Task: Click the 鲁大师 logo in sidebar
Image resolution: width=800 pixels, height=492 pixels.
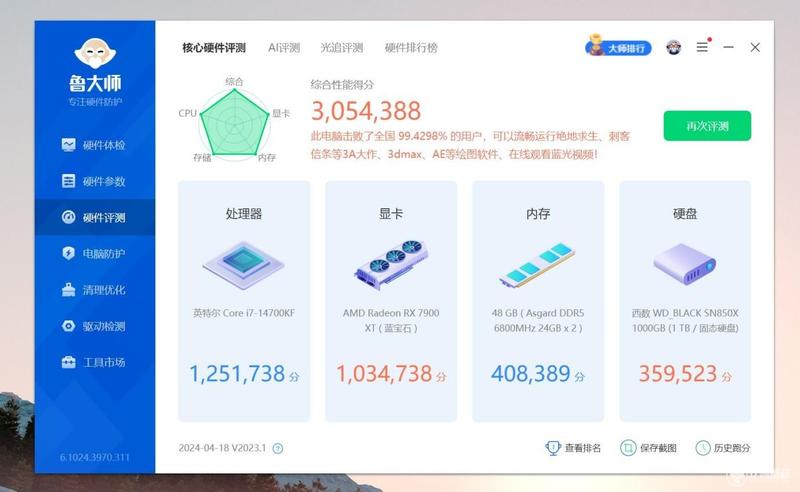Action: coord(95,71)
